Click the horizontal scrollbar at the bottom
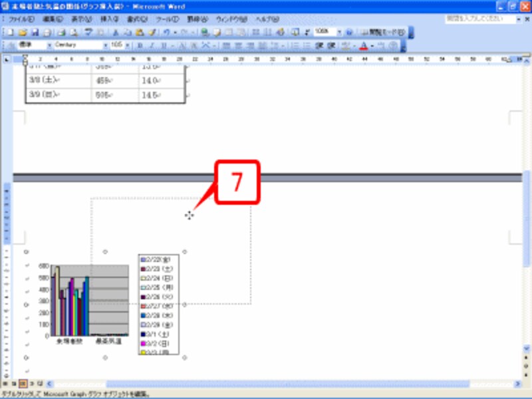 pos(266,384)
